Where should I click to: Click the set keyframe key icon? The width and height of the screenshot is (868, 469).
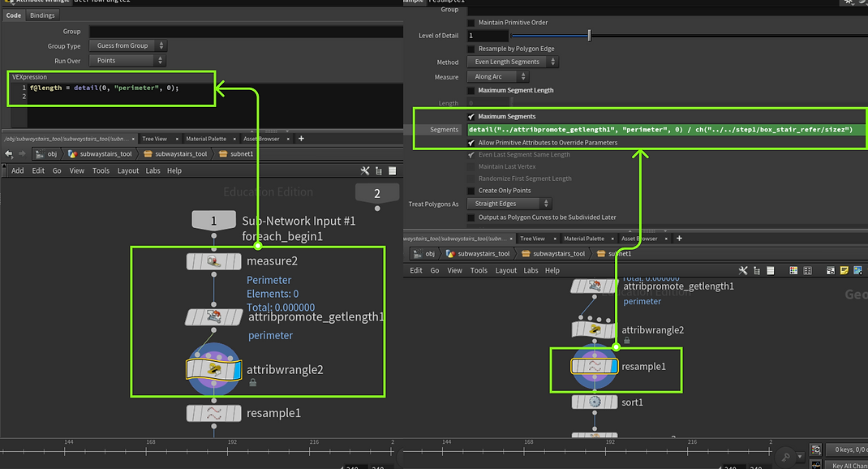coord(785,458)
